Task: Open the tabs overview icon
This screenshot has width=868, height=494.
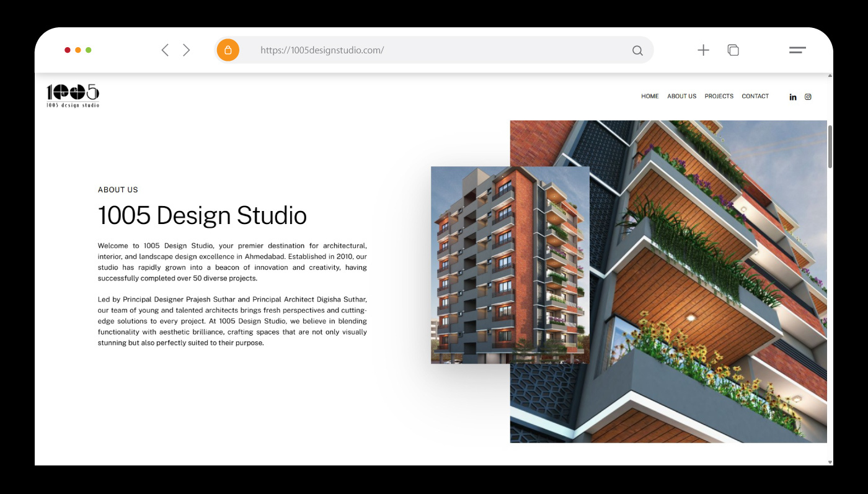Action: [x=733, y=50]
